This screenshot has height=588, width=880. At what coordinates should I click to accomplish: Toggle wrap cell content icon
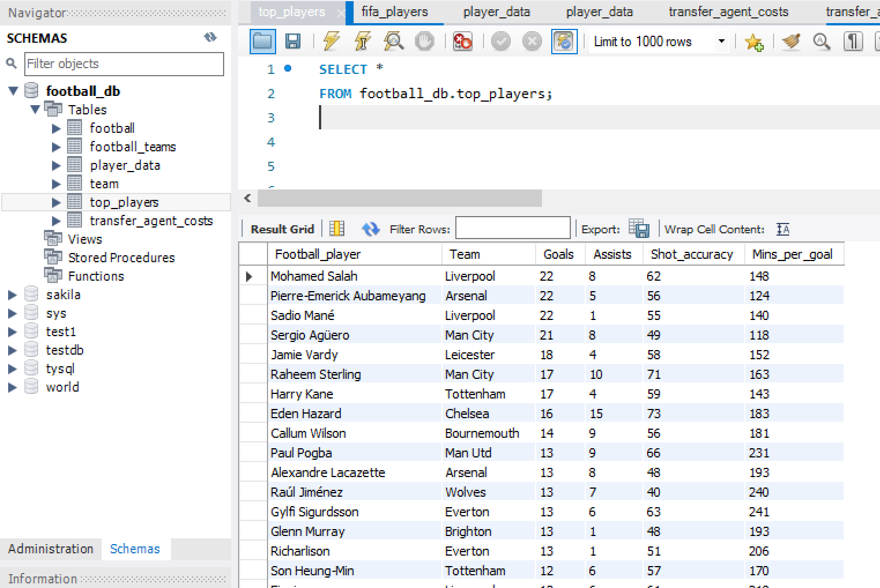pyautogui.click(x=783, y=229)
